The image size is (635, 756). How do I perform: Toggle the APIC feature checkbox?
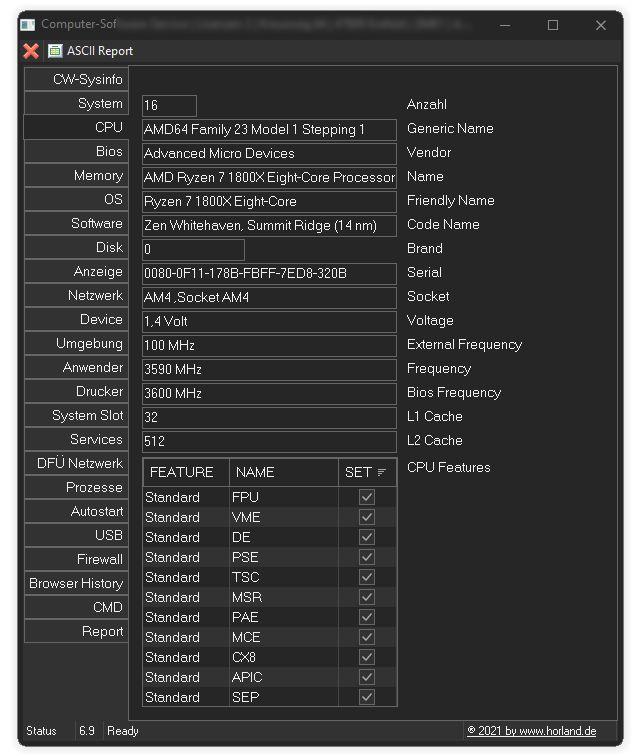[x=367, y=677]
